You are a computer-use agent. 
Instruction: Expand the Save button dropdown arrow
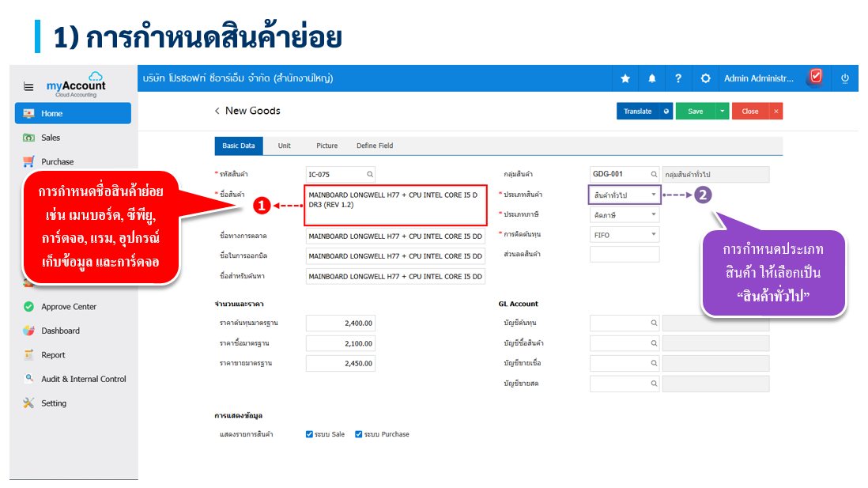pos(722,112)
